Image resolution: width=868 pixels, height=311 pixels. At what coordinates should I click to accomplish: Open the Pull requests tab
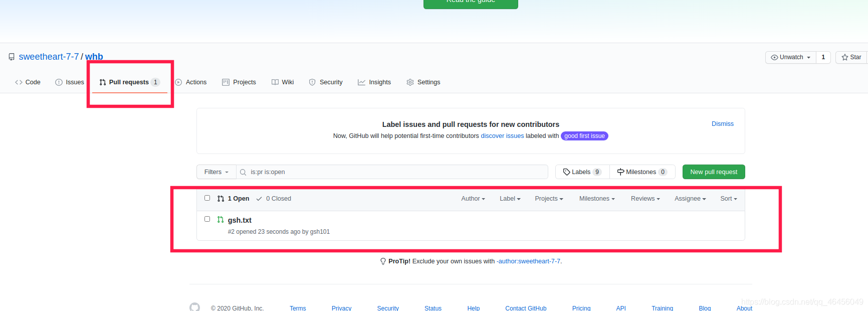click(130, 82)
